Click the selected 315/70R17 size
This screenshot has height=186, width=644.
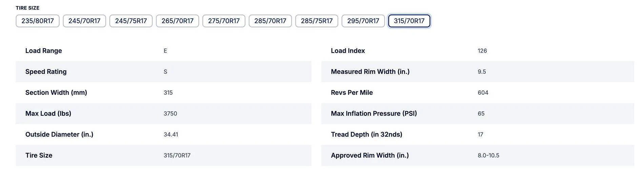tap(409, 21)
